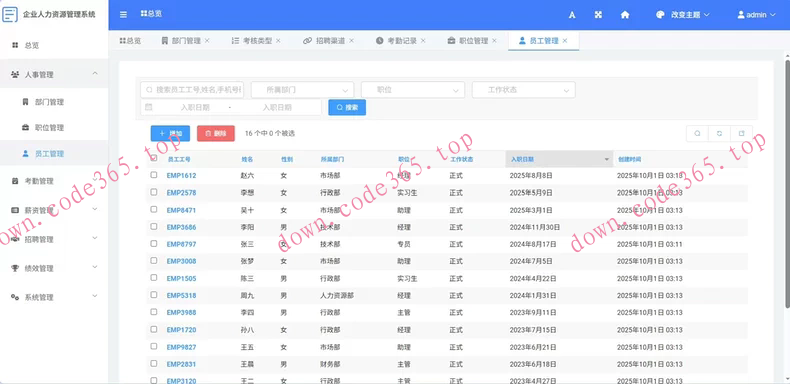Switch to the 考勤记录 tab
This screenshot has width=790, height=384.
401,41
